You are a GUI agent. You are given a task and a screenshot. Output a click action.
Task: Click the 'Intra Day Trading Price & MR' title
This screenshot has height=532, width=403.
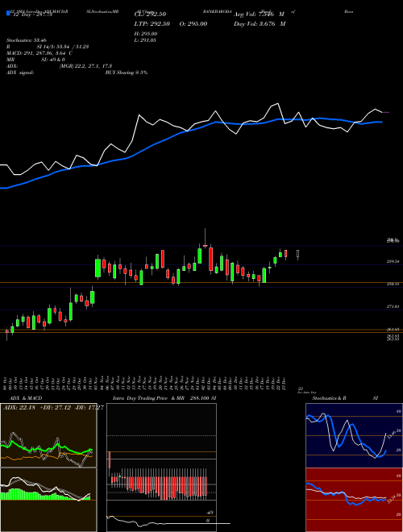[x=148, y=398]
